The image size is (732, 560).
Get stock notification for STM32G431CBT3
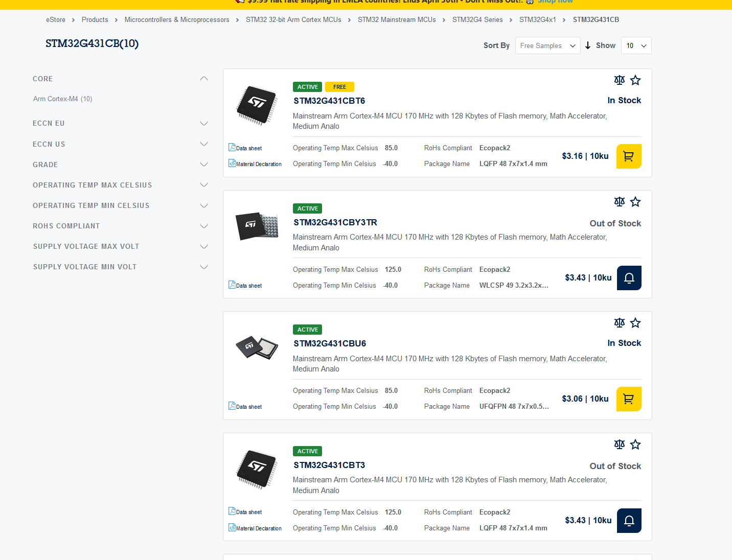[x=629, y=521]
